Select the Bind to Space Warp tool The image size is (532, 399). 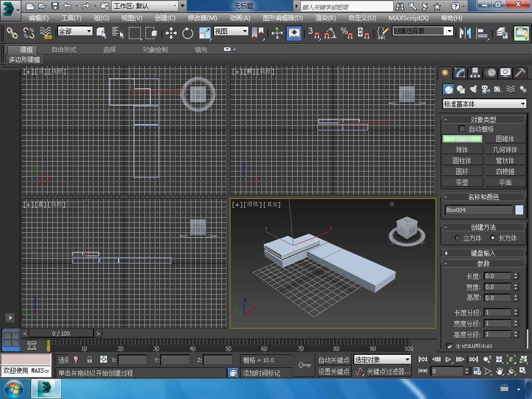(46, 33)
